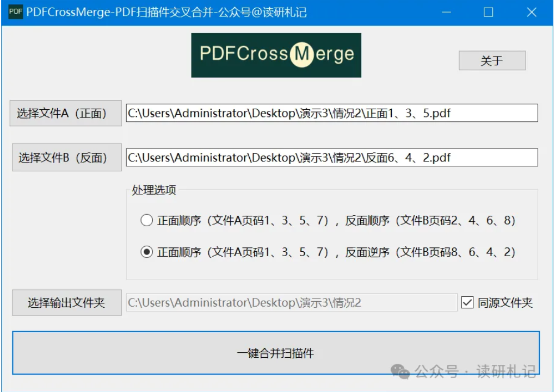This screenshot has height=392, width=555.
Task: Click 选择输出文件夹 button
Action: click(x=65, y=303)
